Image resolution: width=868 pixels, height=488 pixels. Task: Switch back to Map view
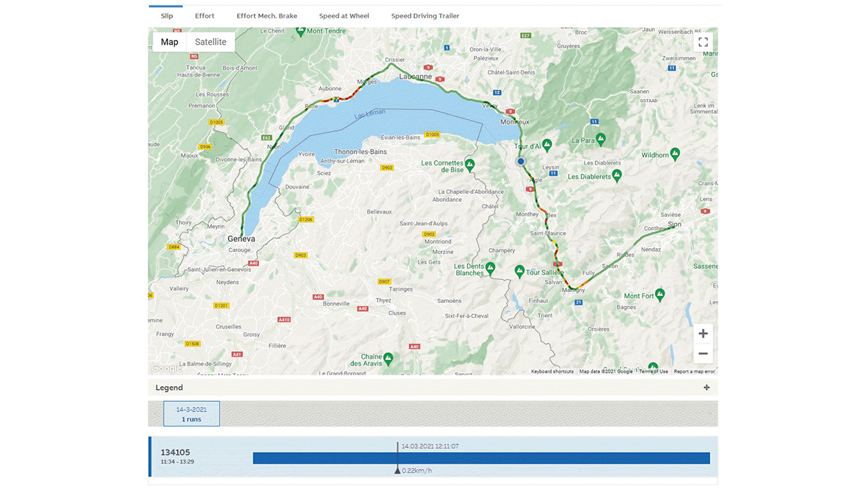point(169,41)
